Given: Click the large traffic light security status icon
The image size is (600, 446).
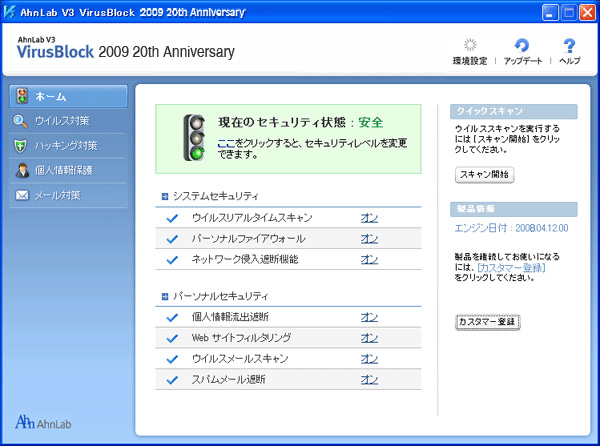Looking at the screenshot, I should [x=194, y=137].
